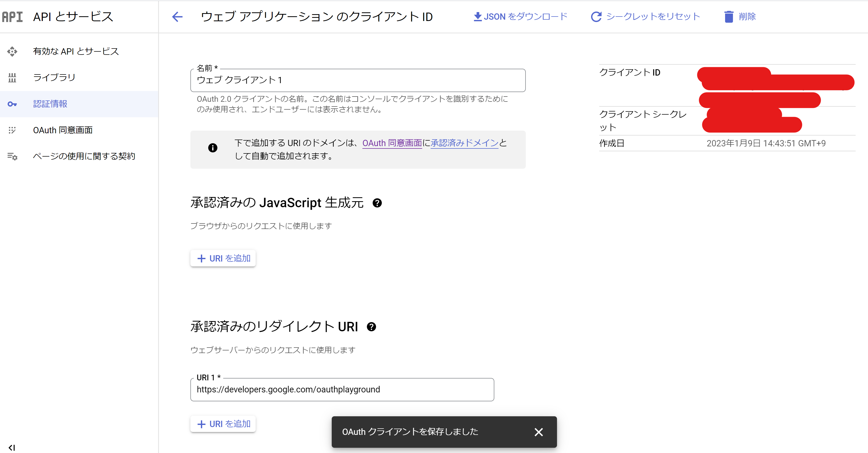Open JavaScript 生成元 help question mark
Viewport: 868px width, 453px height.
[x=377, y=202]
